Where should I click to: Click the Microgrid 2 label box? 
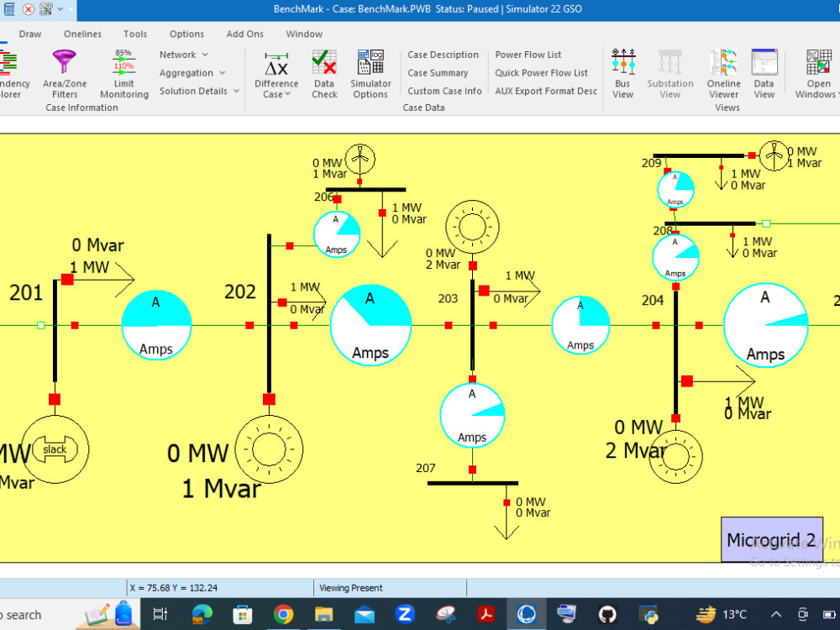pos(771,539)
